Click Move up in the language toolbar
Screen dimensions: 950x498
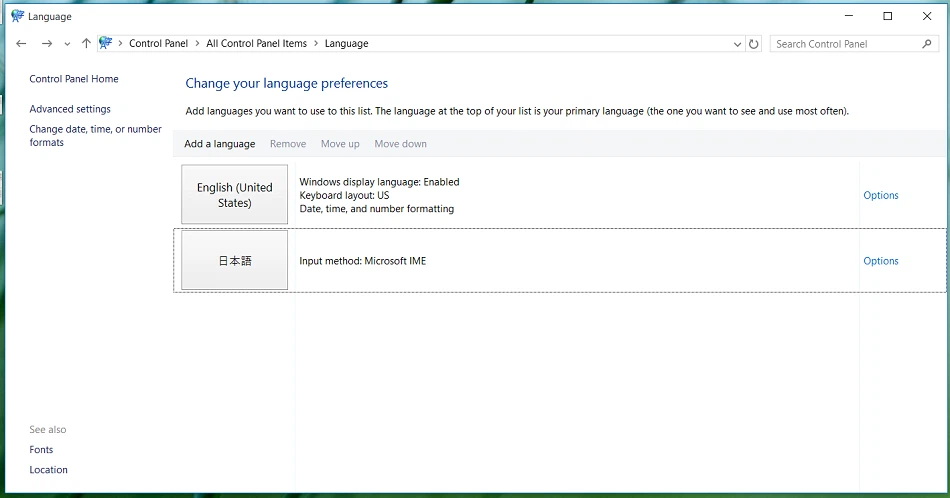click(340, 144)
